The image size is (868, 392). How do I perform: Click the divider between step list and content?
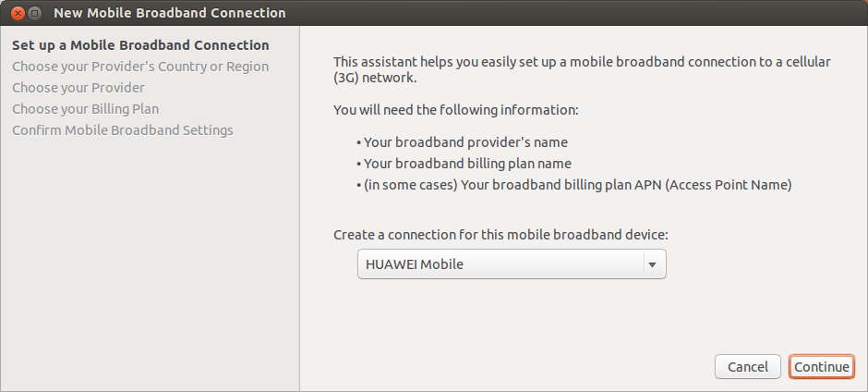299,208
